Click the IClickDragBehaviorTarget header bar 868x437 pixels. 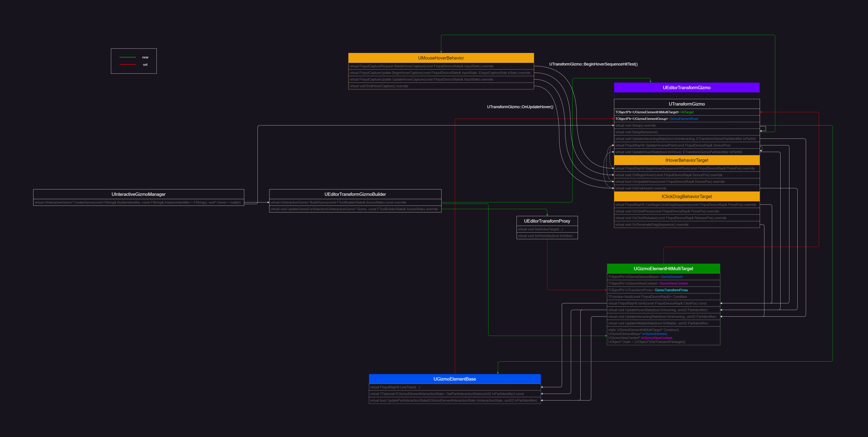tap(686, 197)
